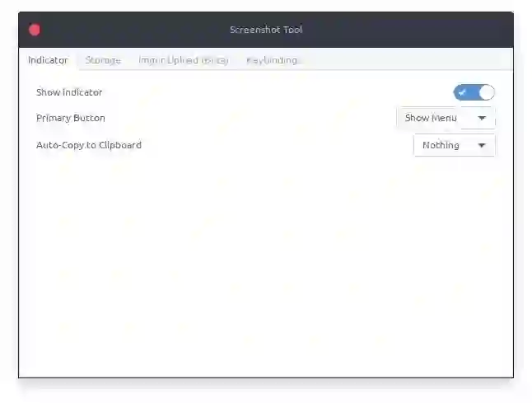Click the Show Menu text in the combo box

pos(431,118)
